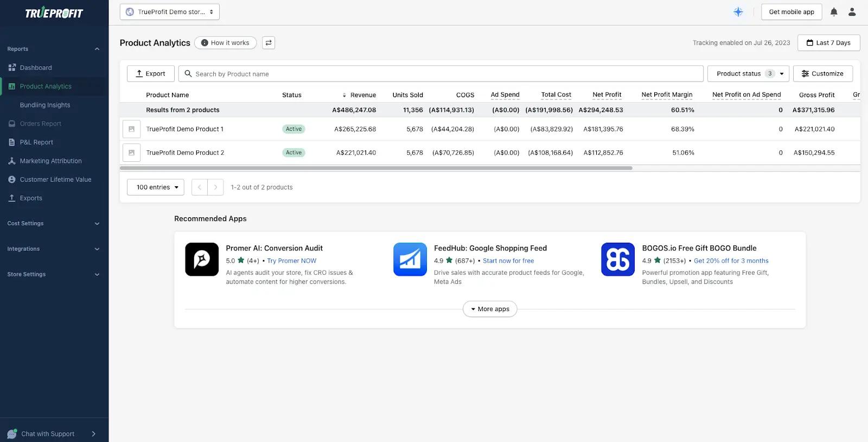Click Get 20% off for 3 months link
Viewport: 868px width, 442px height.
[731, 261]
